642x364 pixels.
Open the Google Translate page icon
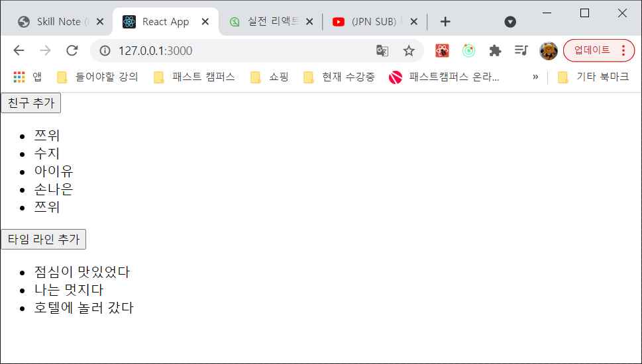382,50
